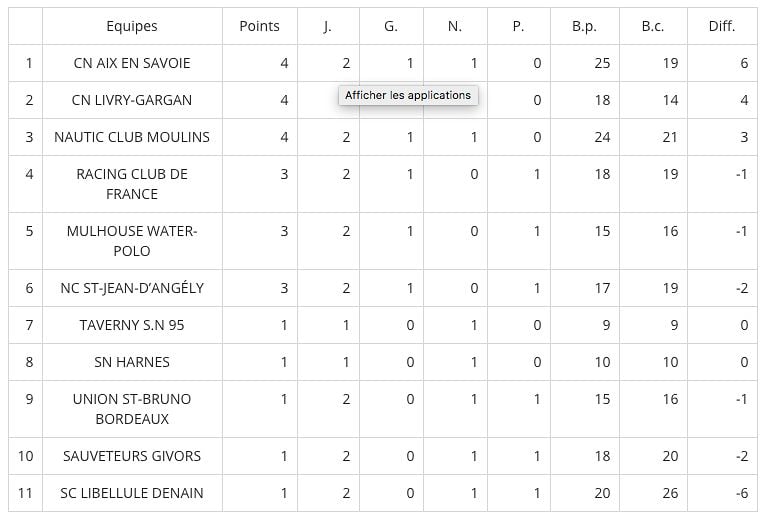Click the -6 difference value for Denain

pos(742,493)
